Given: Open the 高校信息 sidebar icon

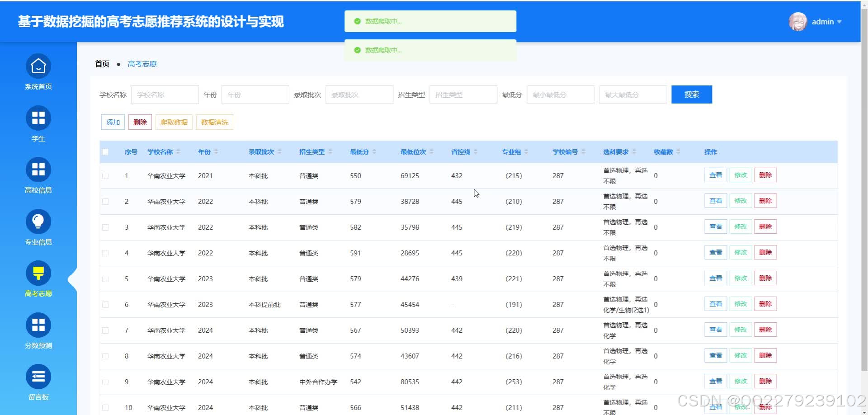Looking at the screenshot, I should click(38, 170).
